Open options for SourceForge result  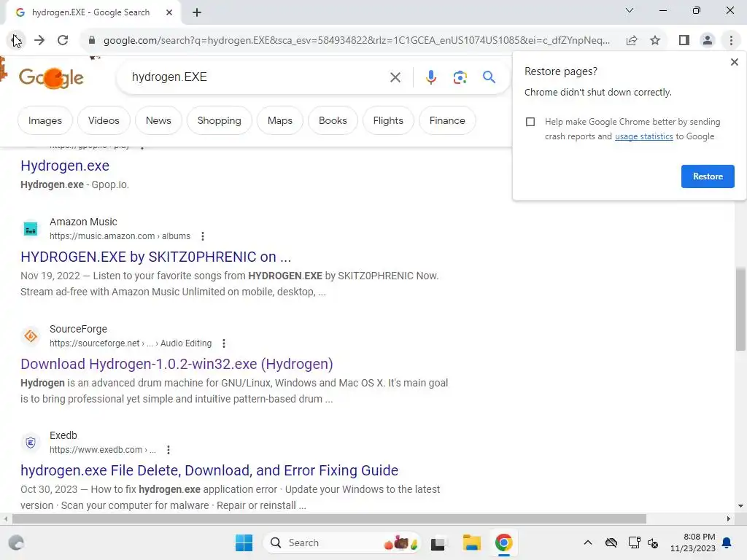[224, 343]
